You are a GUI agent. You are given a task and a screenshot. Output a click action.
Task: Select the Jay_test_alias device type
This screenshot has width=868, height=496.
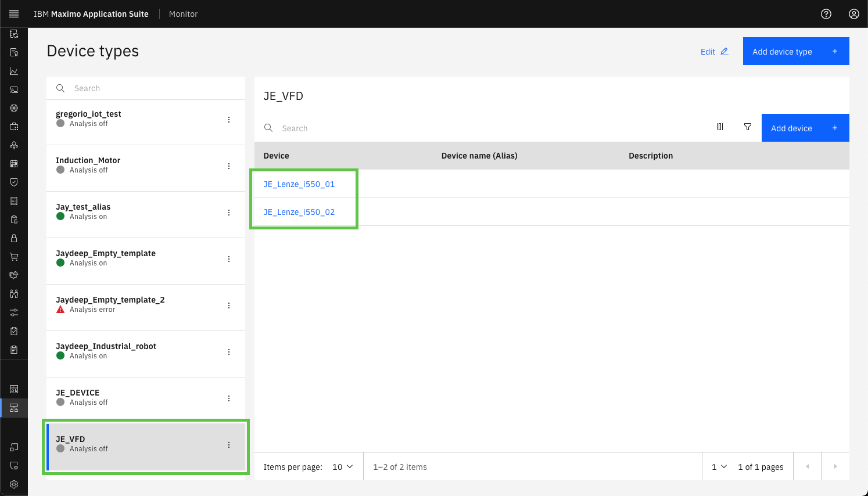point(146,215)
